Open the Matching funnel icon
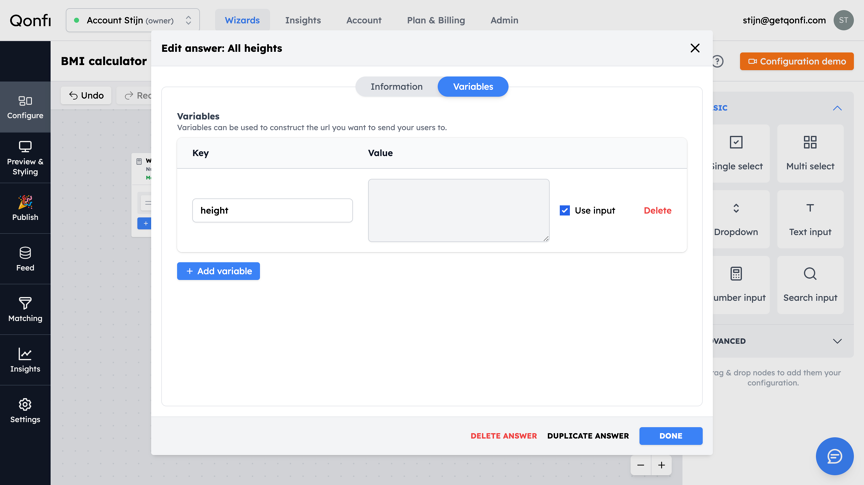 click(25, 310)
